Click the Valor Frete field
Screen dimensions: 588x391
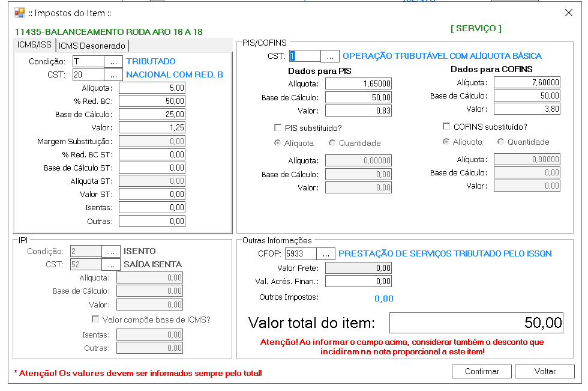tap(358, 268)
